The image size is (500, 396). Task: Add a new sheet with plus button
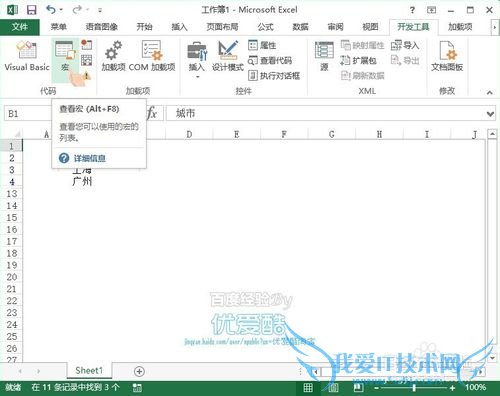pyautogui.click(x=139, y=371)
